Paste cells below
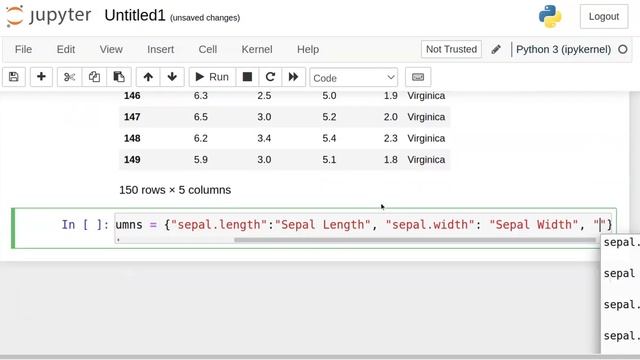 (x=119, y=77)
